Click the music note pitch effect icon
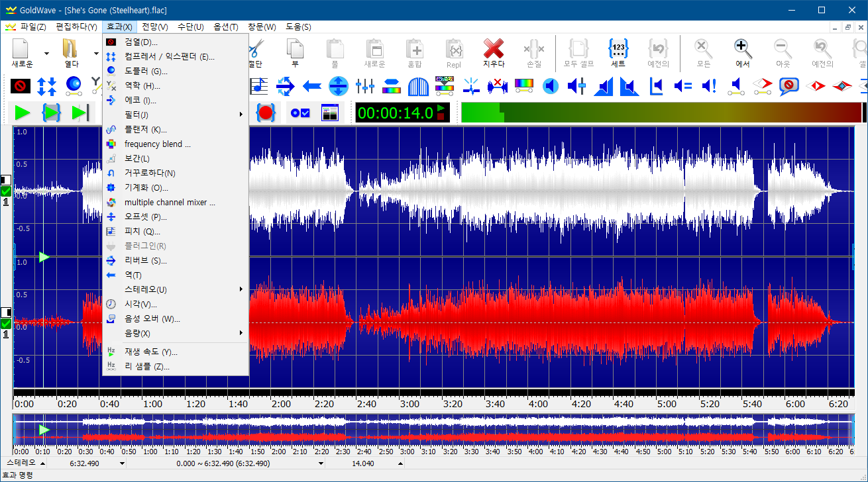Image resolution: width=868 pixels, height=482 pixels. pyautogui.click(x=259, y=85)
